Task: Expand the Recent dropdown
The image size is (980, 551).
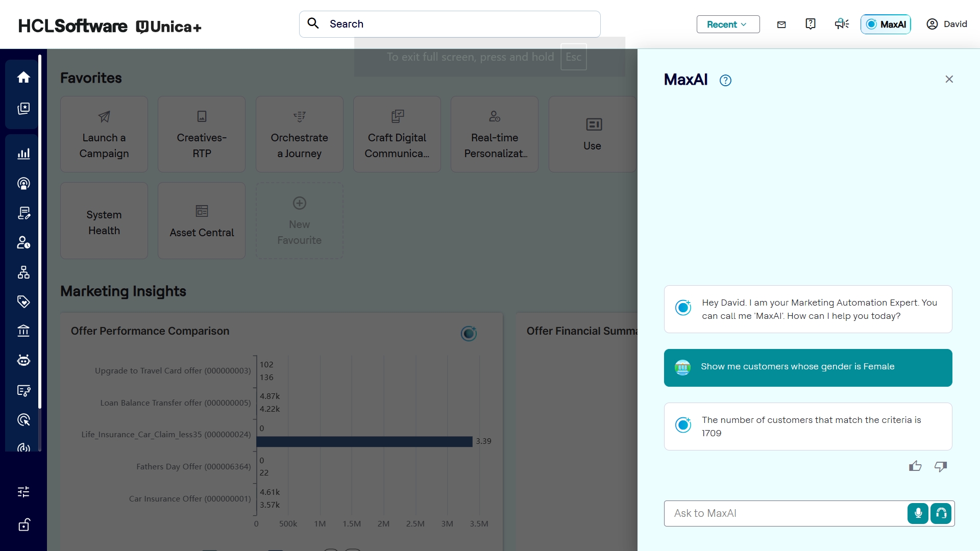Action: [x=728, y=24]
